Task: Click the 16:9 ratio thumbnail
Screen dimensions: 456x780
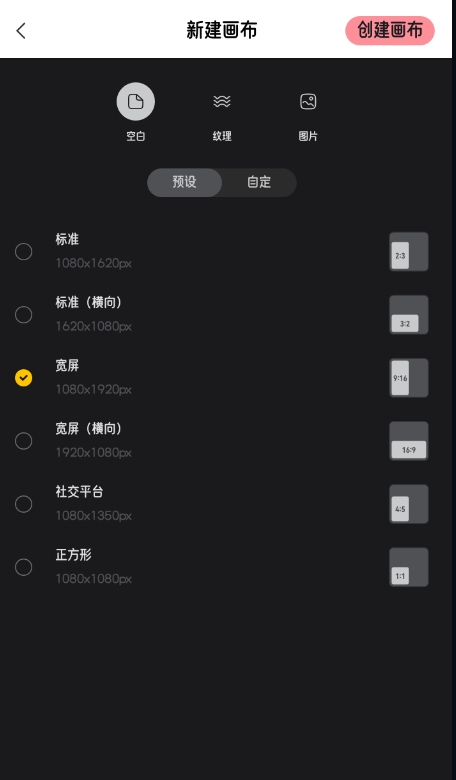Action: [409, 441]
